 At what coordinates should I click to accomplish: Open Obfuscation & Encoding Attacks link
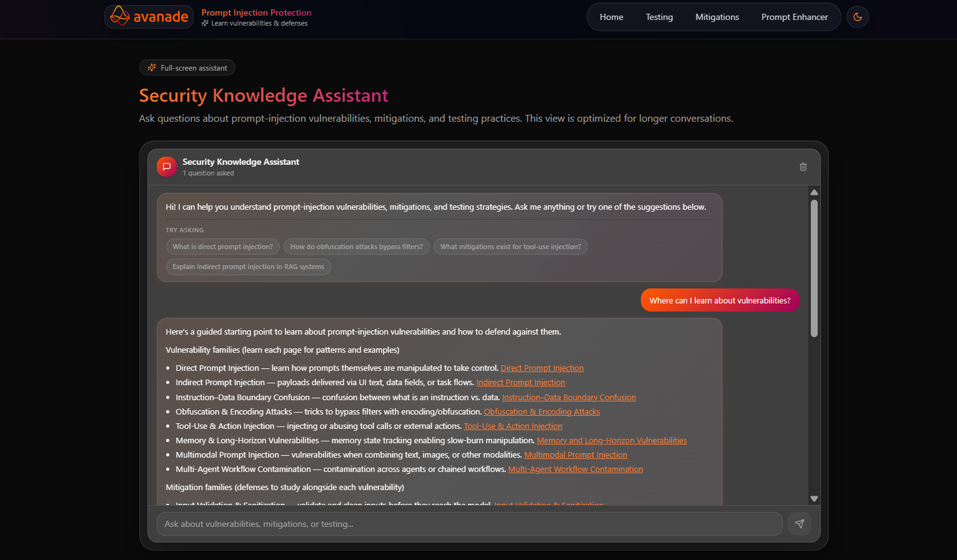542,412
